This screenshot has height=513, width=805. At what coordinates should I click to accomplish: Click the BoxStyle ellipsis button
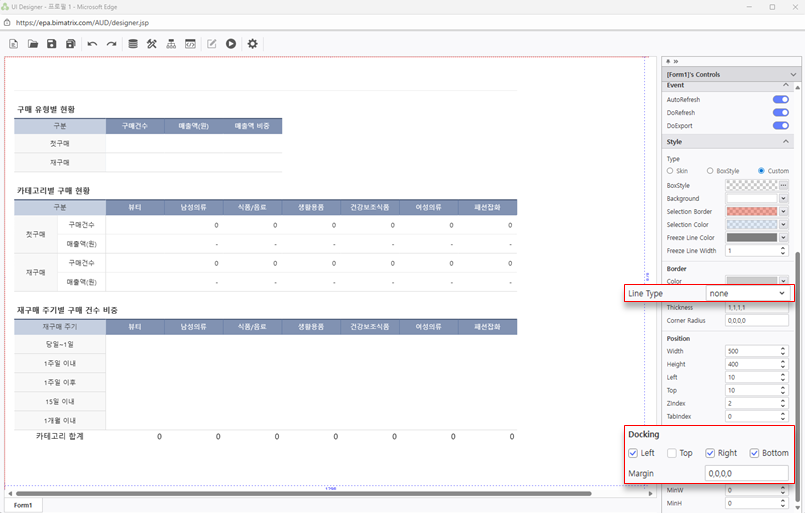(784, 185)
